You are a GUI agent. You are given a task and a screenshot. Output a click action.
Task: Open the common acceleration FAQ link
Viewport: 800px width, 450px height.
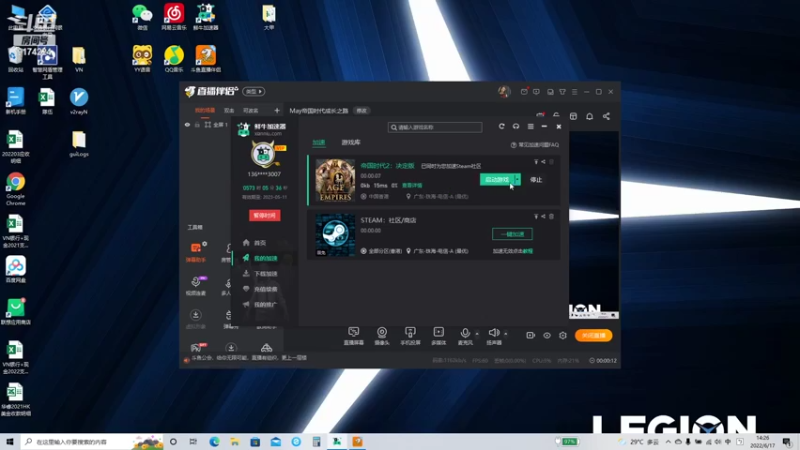[x=535, y=145]
